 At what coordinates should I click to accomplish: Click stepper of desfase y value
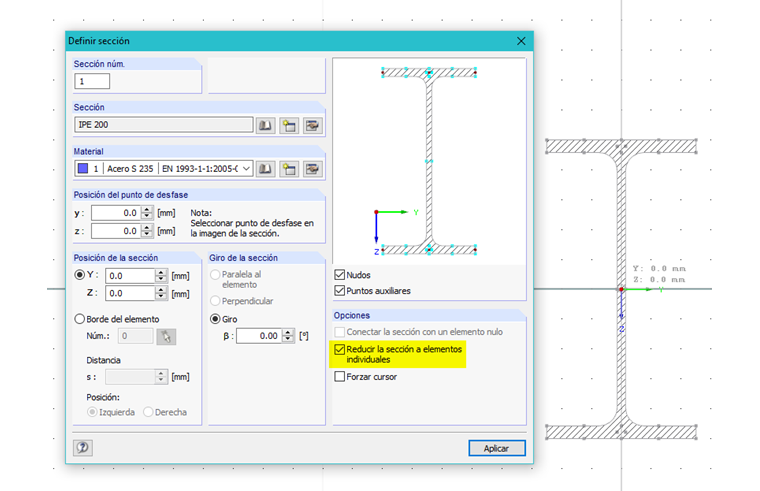tap(147, 213)
